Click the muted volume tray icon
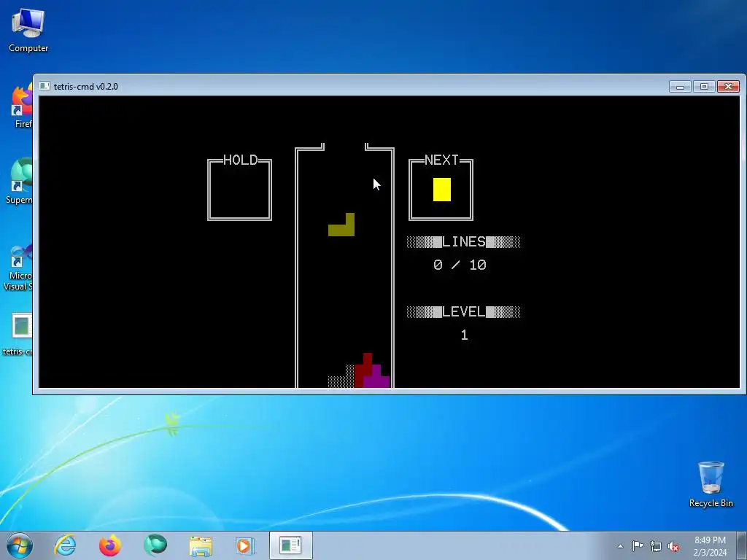This screenshot has width=747, height=560. [673, 546]
